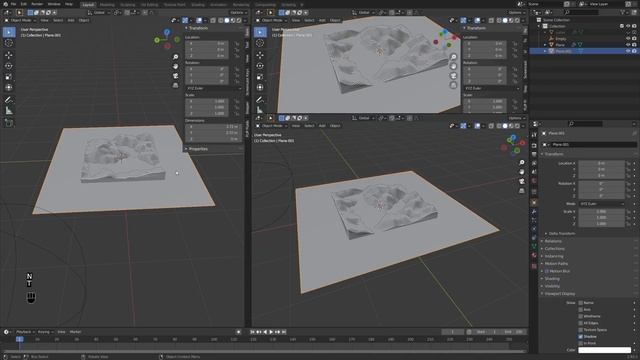Enable Wireframe checkbox in Viewport Display

click(x=580, y=316)
